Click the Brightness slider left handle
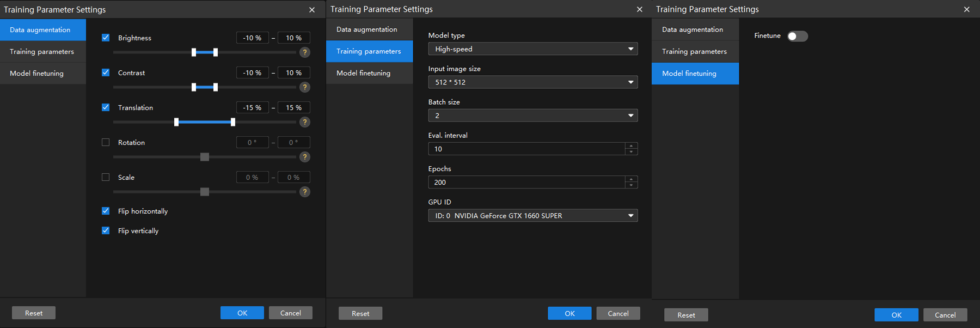 pos(194,52)
